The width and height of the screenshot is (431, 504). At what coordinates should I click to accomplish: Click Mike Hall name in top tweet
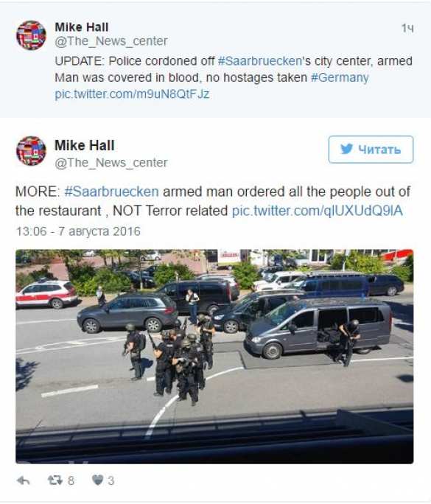pos(82,27)
